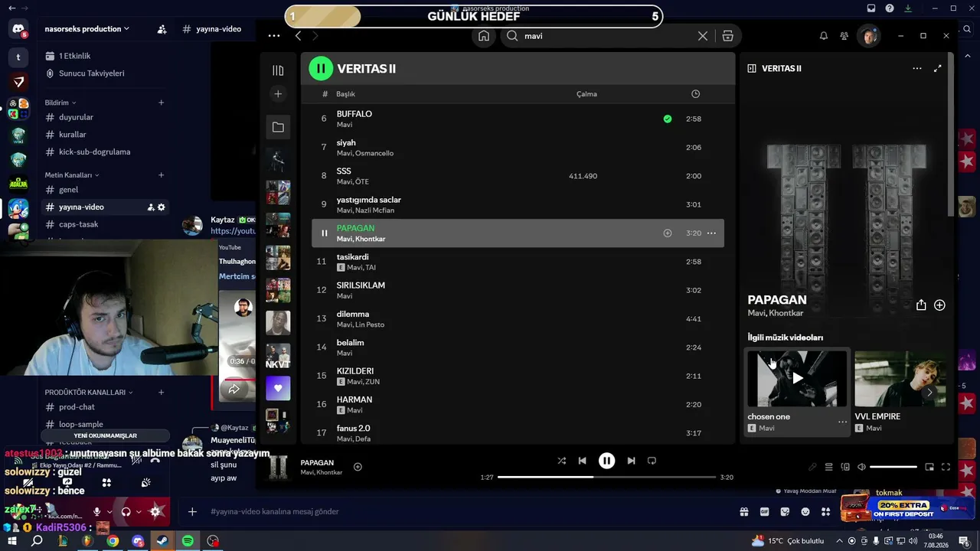This screenshot has width=980, height=551.
Task: Play chosen one music video
Action: 797,378
